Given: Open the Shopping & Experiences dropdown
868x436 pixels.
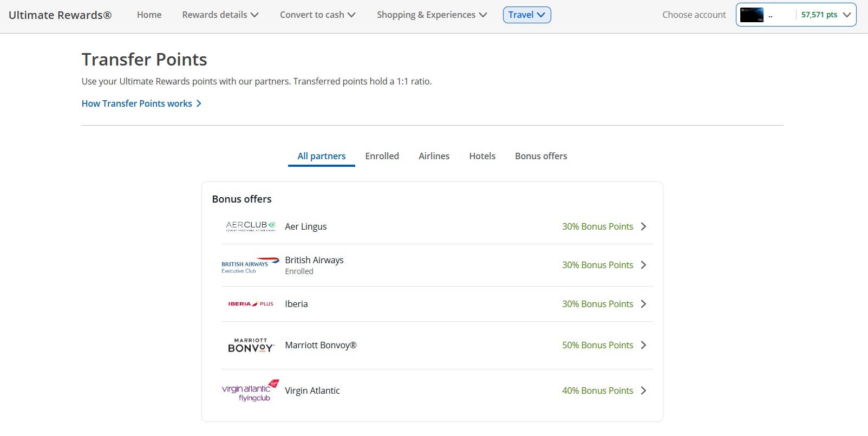Looking at the screenshot, I should pyautogui.click(x=432, y=15).
